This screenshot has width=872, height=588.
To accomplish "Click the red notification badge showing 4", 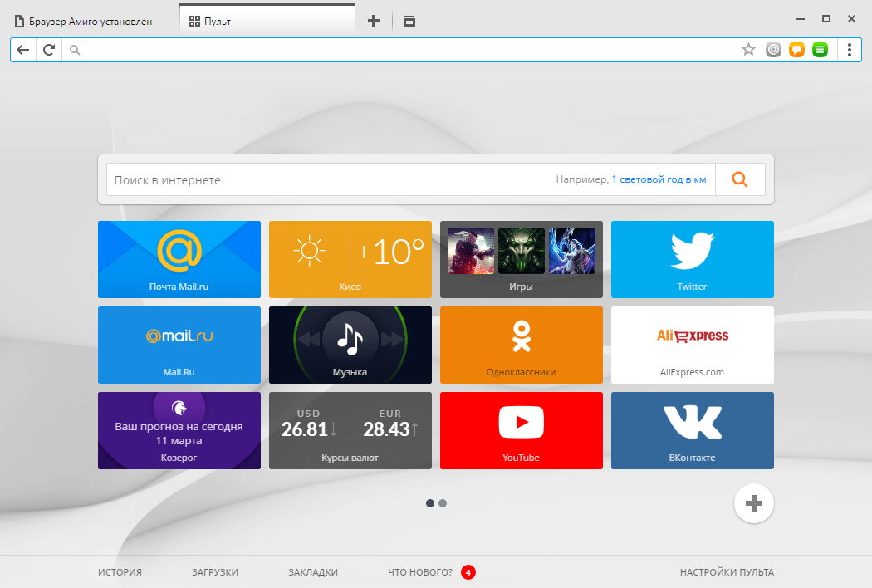I will point(468,572).
